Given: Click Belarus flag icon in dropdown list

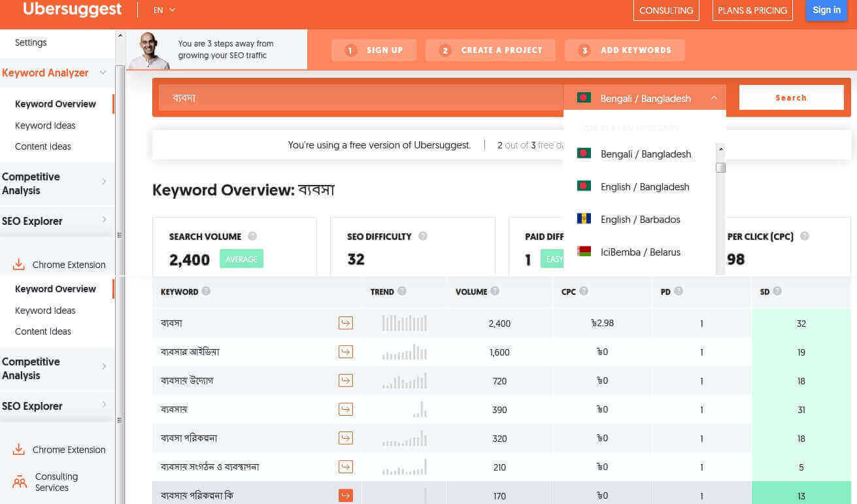Looking at the screenshot, I should point(584,252).
